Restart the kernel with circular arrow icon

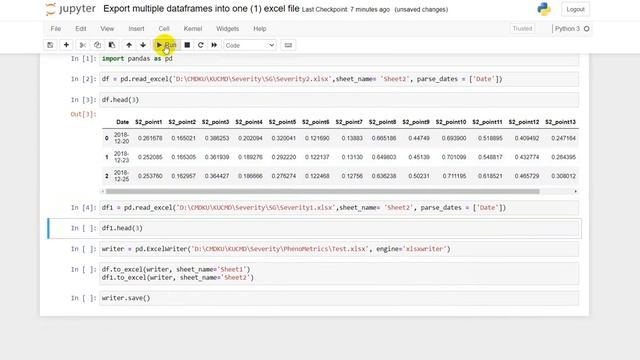pyautogui.click(x=200, y=45)
